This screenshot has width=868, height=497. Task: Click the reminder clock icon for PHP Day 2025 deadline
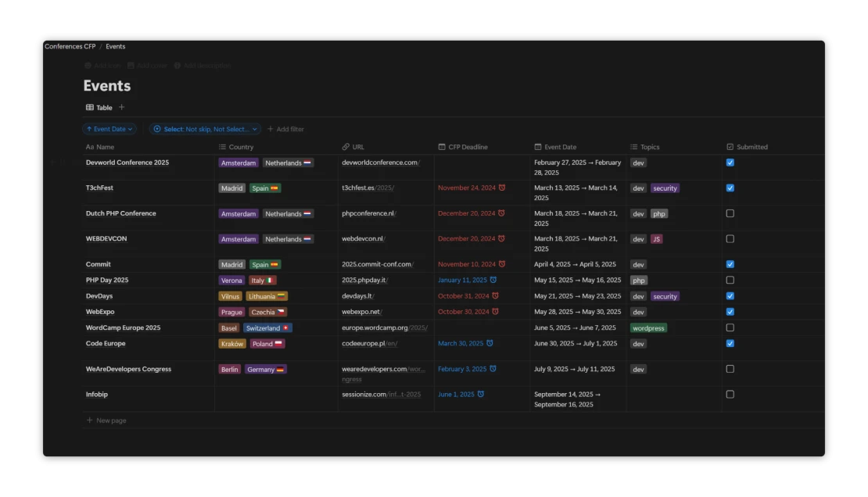493,280
